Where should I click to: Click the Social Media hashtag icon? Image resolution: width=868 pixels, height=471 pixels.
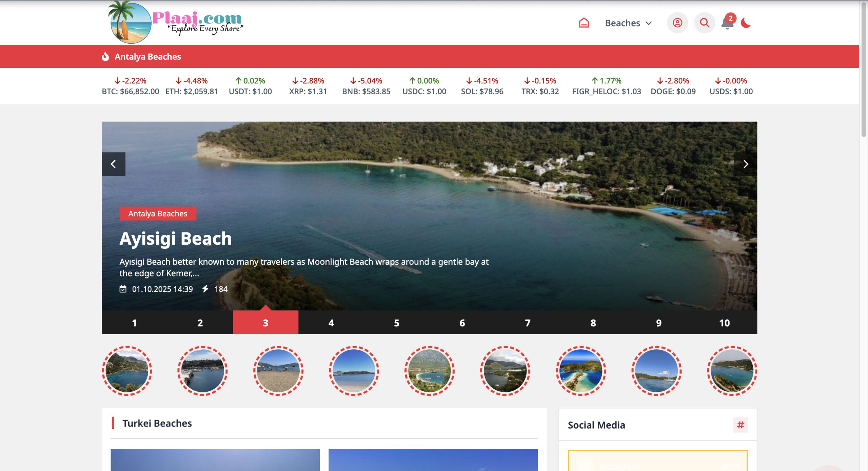click(x=740, y=425)
